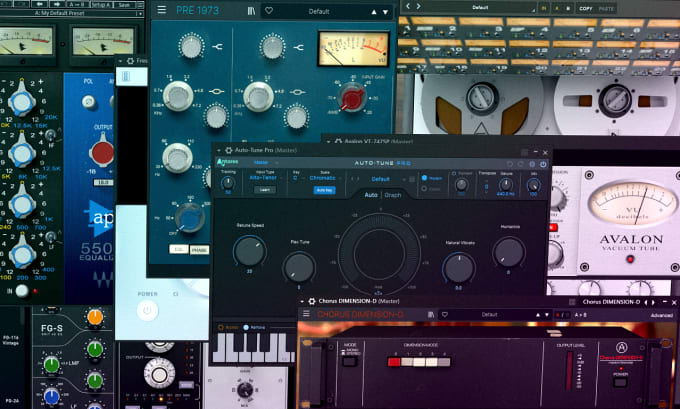
Task: Open the Key dropdown in Auto-Tune Pro
Action: [297, 178]
